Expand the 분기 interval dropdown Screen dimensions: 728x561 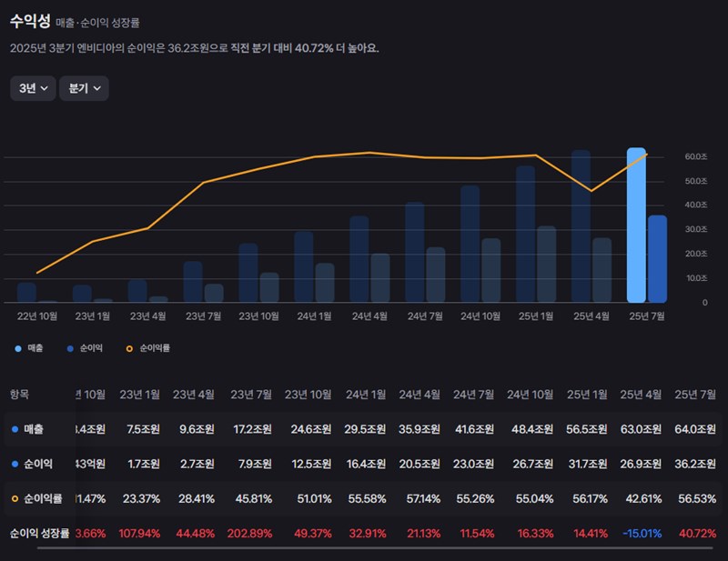(84, 88)
